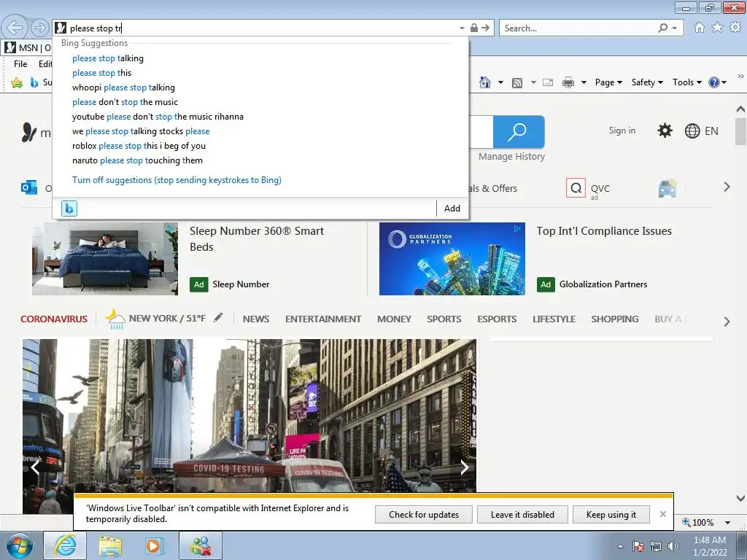This screenshot has width=747, height=560.
Task: Select the NEWS tab
Action: coord(256,319)
